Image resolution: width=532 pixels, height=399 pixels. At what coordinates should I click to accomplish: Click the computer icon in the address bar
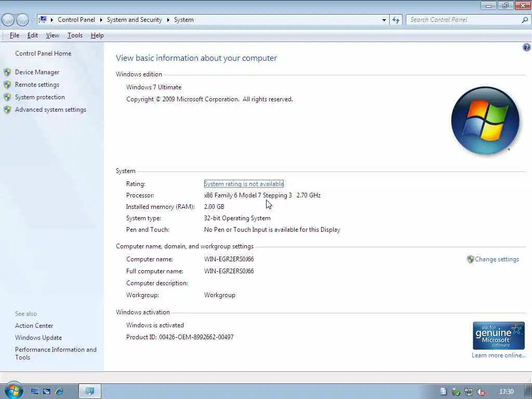(x=43, y=20)
